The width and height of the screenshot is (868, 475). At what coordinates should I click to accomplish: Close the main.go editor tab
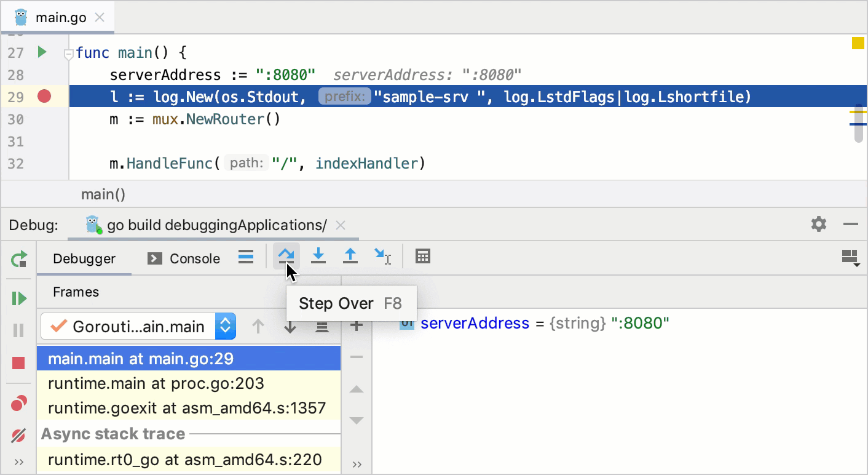[99, 18]
